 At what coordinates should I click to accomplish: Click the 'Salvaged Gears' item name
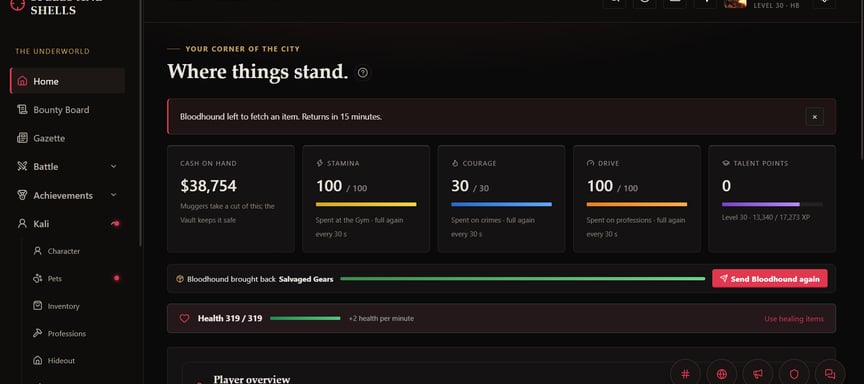[306, 279]
